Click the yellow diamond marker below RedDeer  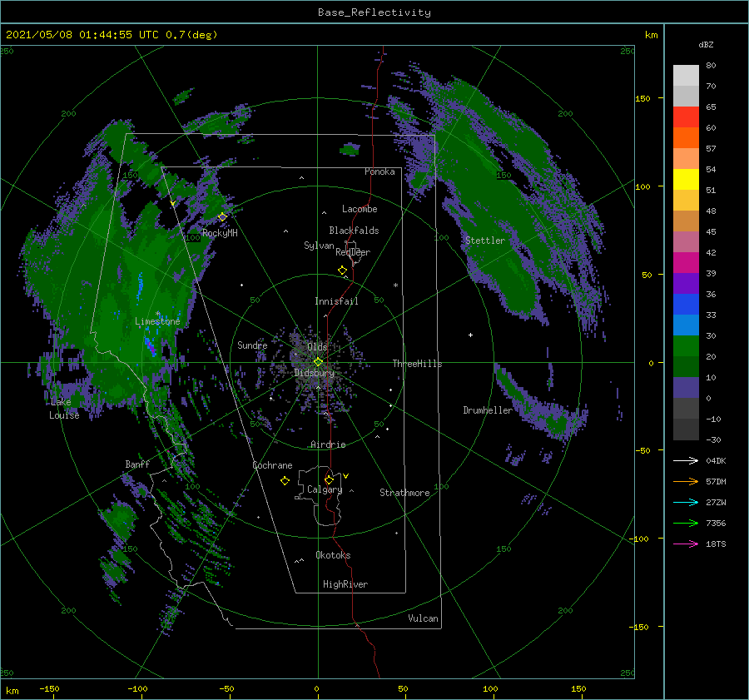pyautogui.click(x=343, y=271)
